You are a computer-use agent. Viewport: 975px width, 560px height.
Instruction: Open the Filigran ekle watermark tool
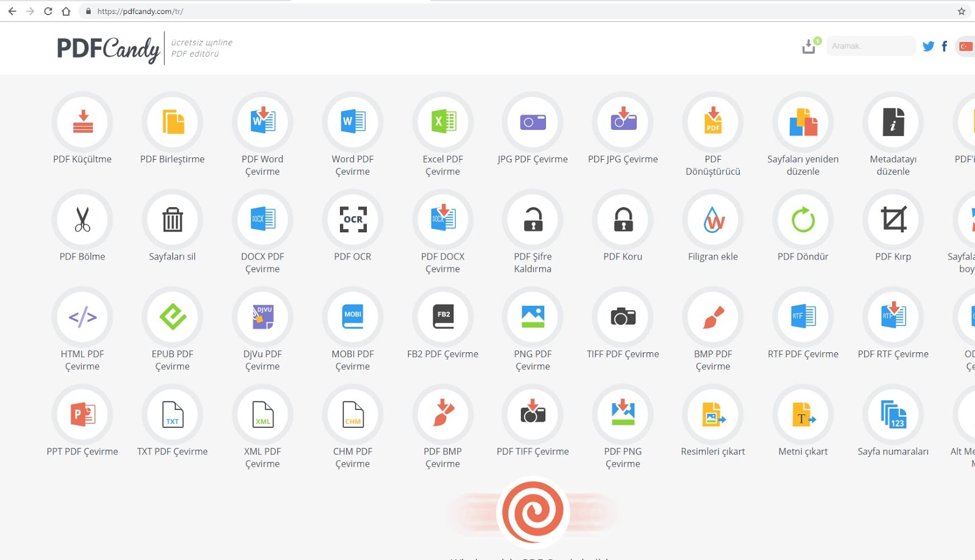click(713, 219)
